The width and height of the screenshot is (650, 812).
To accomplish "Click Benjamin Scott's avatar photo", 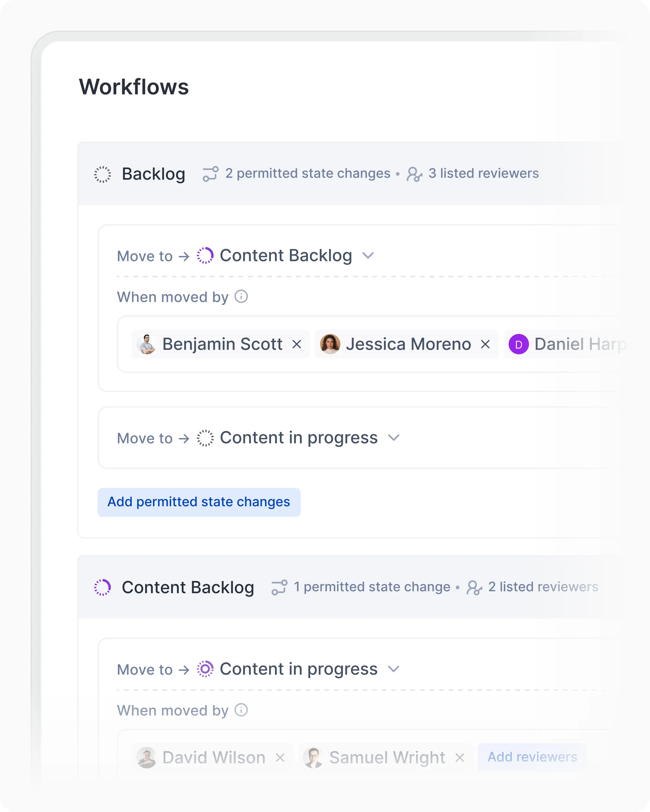I will [x=148, y=344].
